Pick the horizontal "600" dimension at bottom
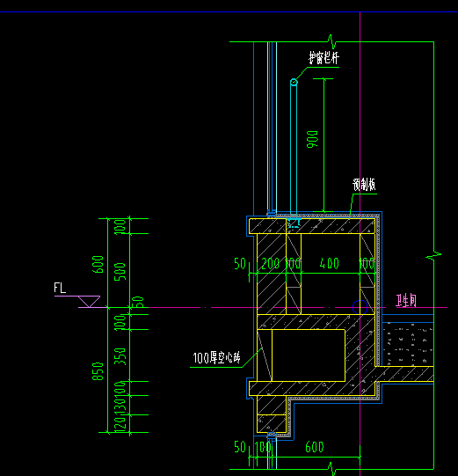This screenshot has width=458, height=476. [x=315, y=447]
